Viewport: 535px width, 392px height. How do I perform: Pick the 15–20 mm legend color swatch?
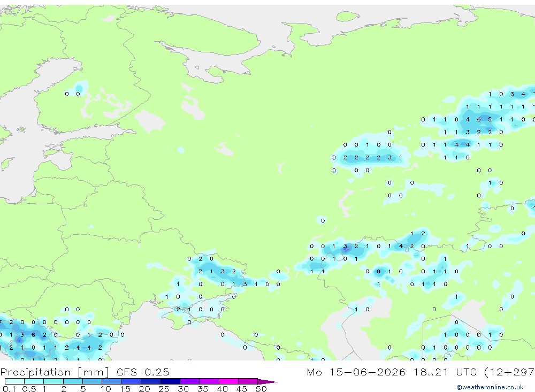click(132, 381)
